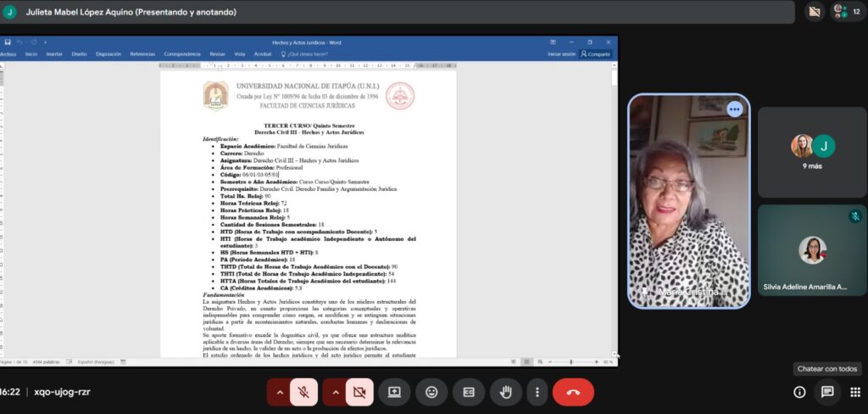The width and height of the screenshot is (868, 414).
Task: Open meeting details info icon
Action: 799,392
